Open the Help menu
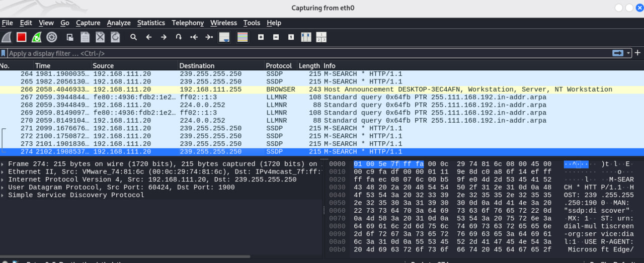This screenshot has height=263, width=644. coord(274,23)
